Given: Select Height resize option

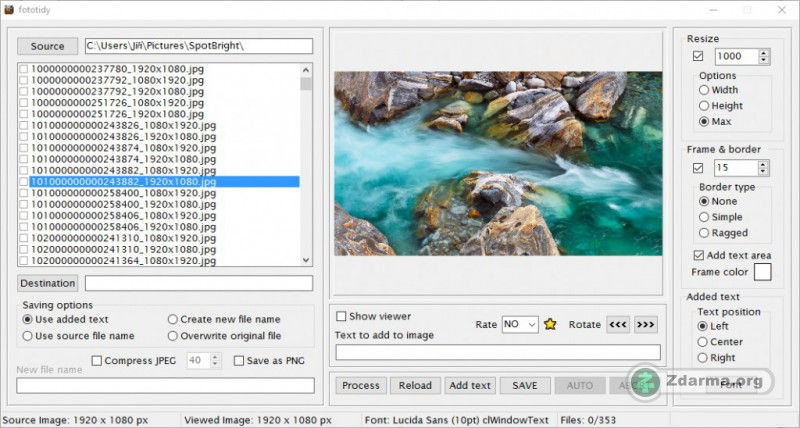Looking at the screenshot, I should (704, 106).
